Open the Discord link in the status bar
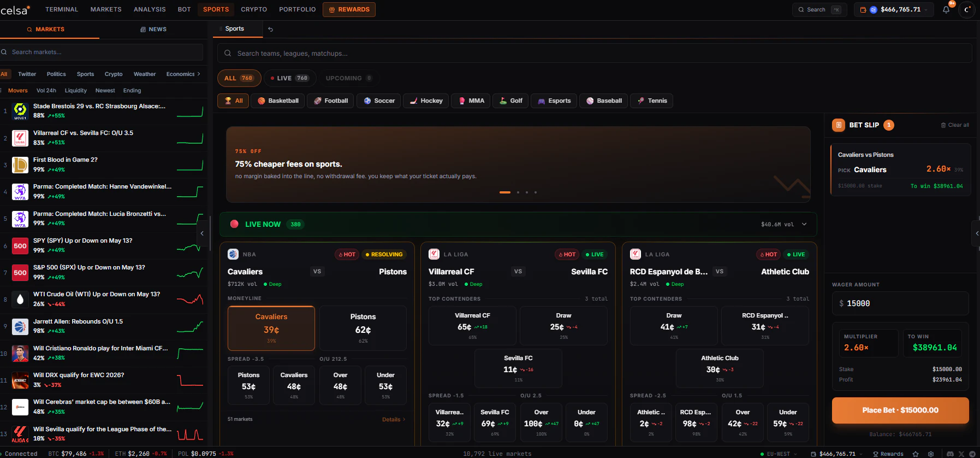The image size is (980, 458). 950,454
